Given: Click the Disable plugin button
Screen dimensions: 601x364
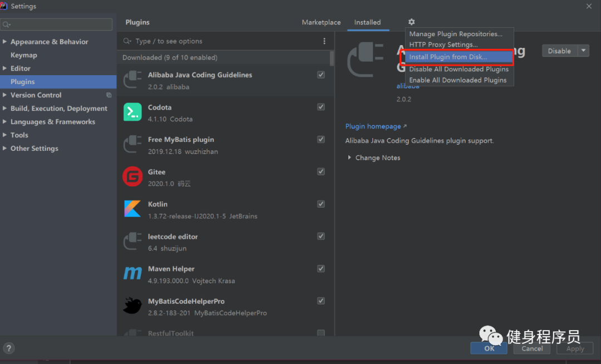Looking at the screenshot, I should point(560,51).
